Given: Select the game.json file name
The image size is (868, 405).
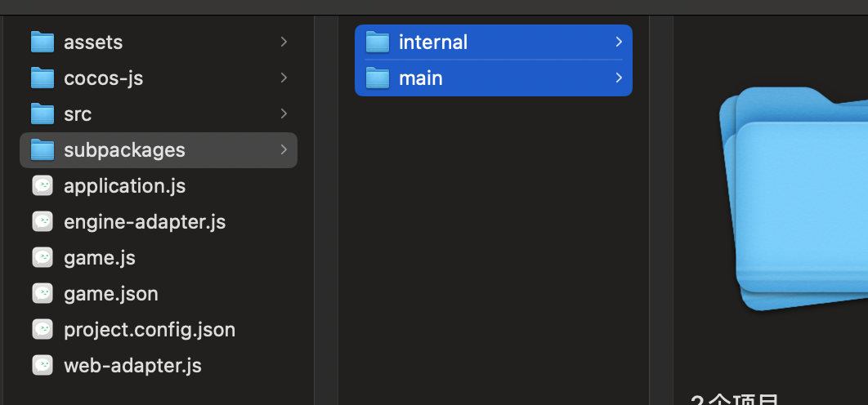Looking at the screenshot, I should (111, 293).
